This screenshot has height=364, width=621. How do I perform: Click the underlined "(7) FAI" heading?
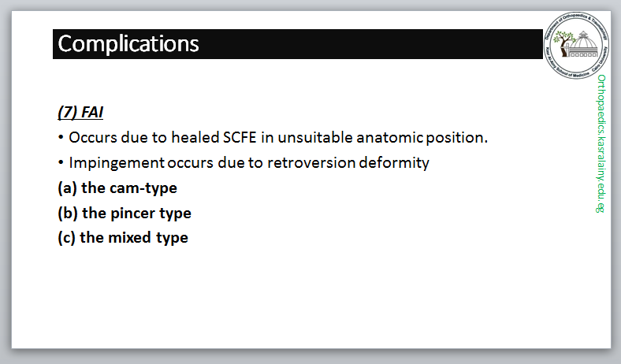pyautogui.click(x=81, y=112)
